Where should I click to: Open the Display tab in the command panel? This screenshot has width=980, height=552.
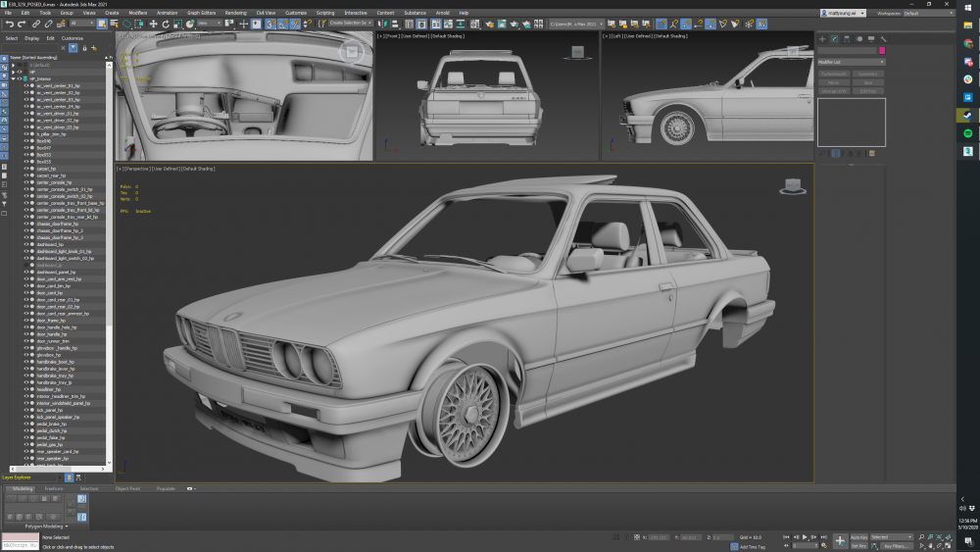[x=871, y=39]
